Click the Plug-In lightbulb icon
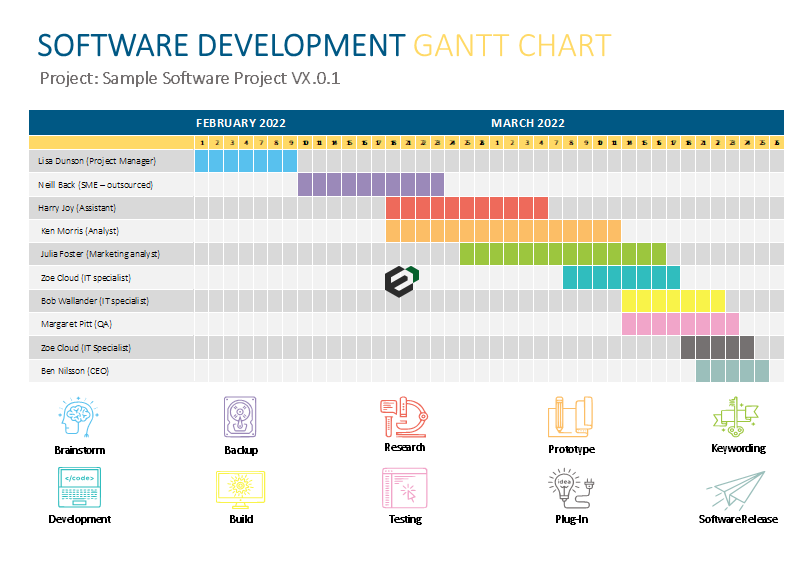Screen dimensions: 804x565 tap(571, 487)
